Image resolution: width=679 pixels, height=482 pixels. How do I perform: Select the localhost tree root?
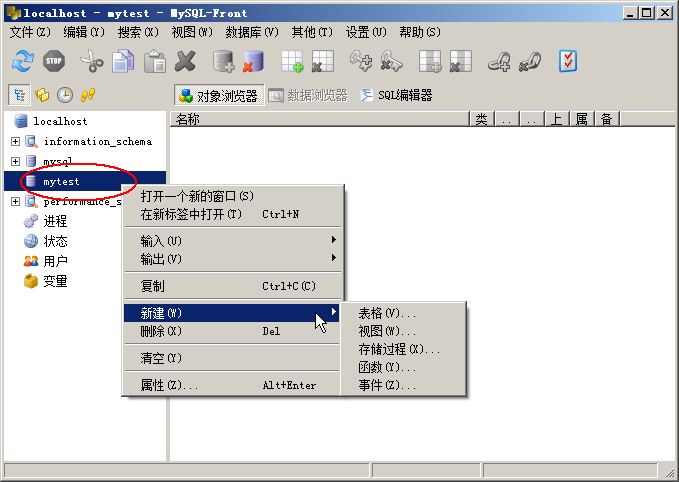click(x=60, y=121)
